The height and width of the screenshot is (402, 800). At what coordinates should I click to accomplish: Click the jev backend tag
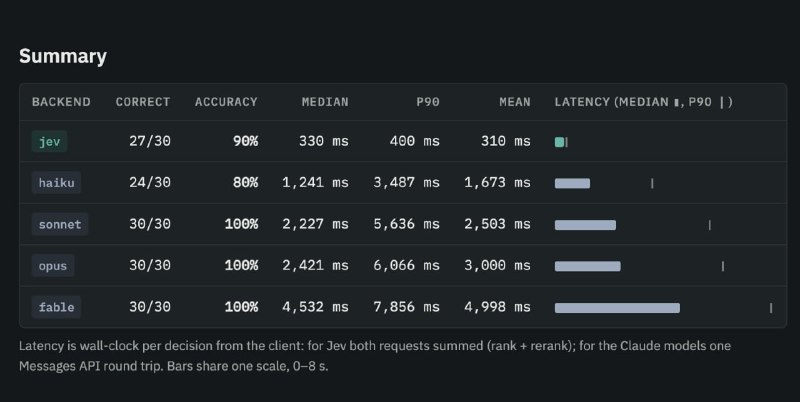click(x=49, y=141)
